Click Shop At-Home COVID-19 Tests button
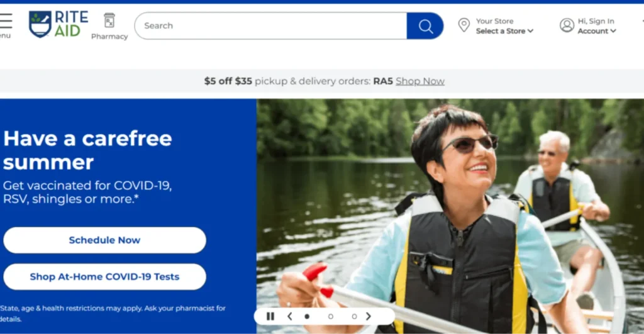Viewport: 644px width, 334px height. tap(104, 277)
